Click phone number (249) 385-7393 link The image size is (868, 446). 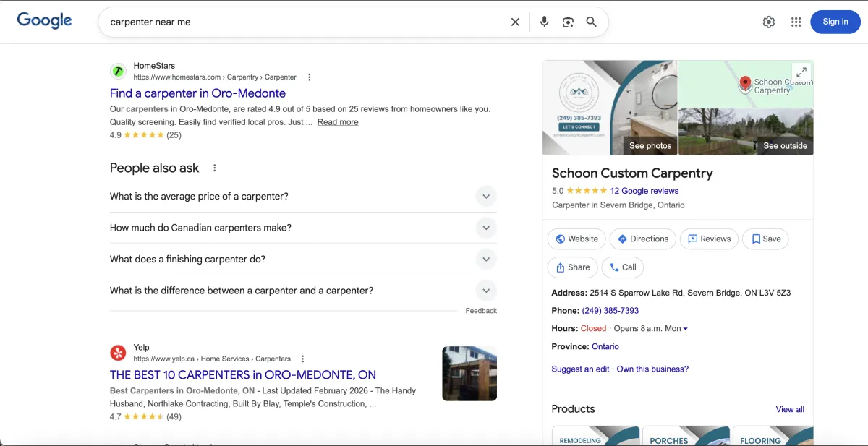click(610, 311)
